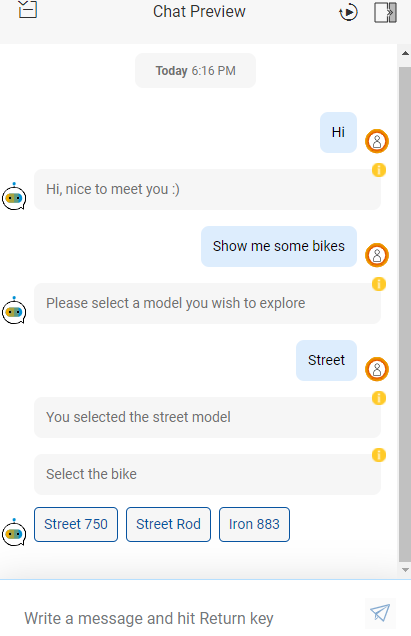
Task: Click user avatar next to 'Show me some bikes'
Action: point(377,255)
